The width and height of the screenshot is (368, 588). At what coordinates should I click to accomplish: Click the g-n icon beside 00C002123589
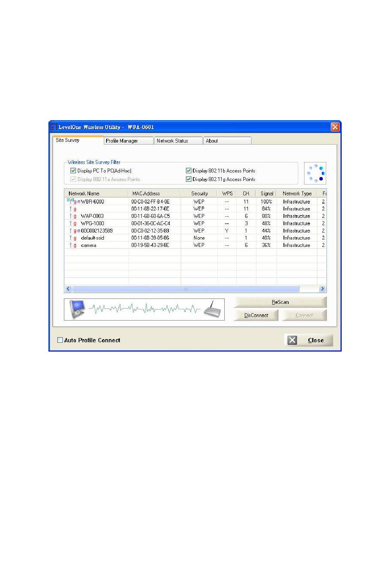(77, 231)
